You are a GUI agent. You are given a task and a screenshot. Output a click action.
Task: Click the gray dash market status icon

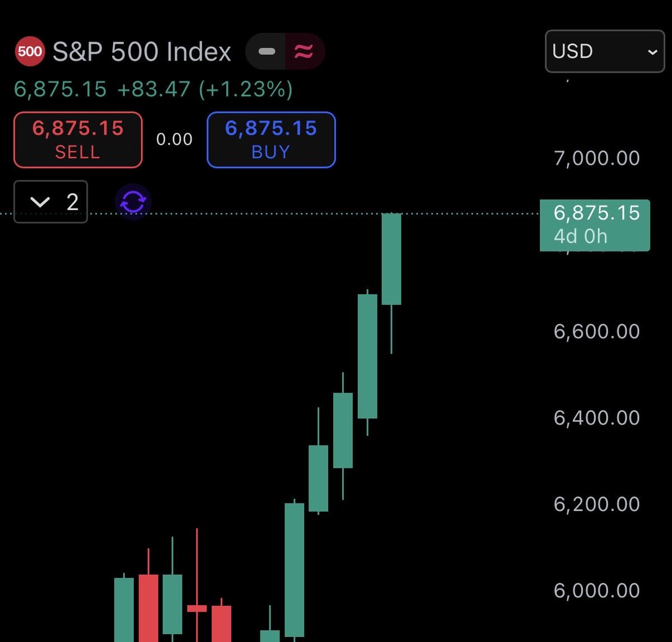[267, 52]
